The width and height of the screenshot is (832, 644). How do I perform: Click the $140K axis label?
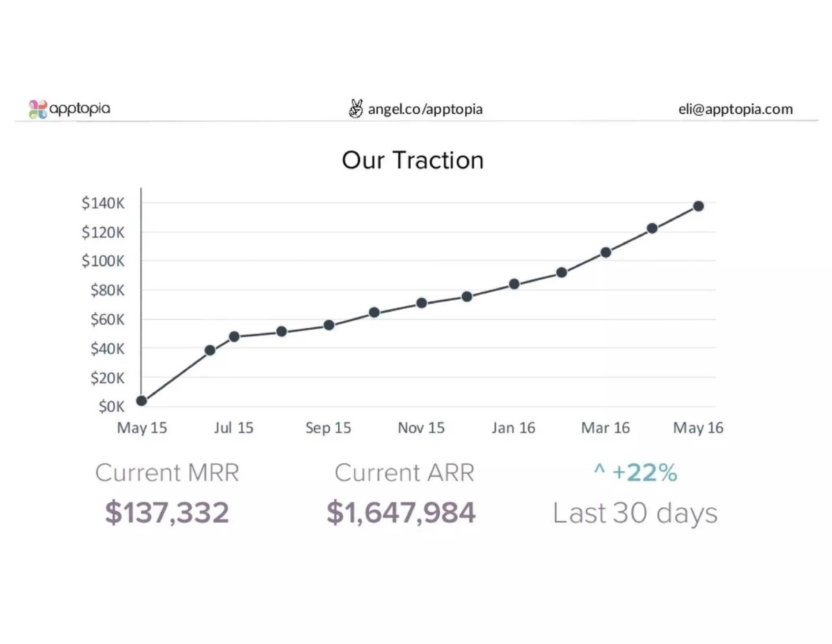pos(103,203)
